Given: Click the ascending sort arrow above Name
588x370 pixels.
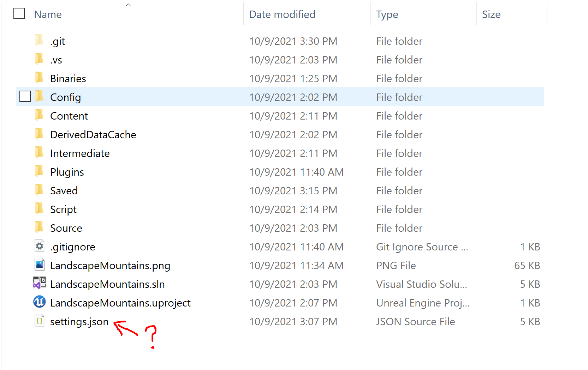Looking at the screenshot, I should pyautogui.click(x=128, y=5).
